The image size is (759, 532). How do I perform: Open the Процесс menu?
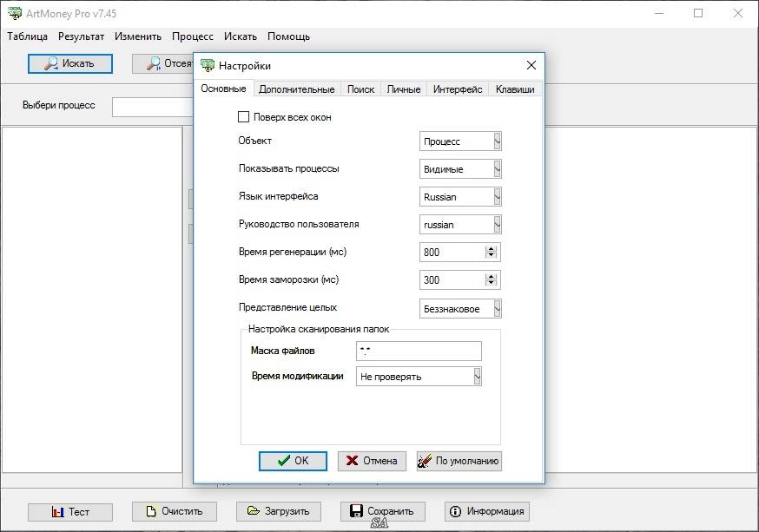(193, 36)
